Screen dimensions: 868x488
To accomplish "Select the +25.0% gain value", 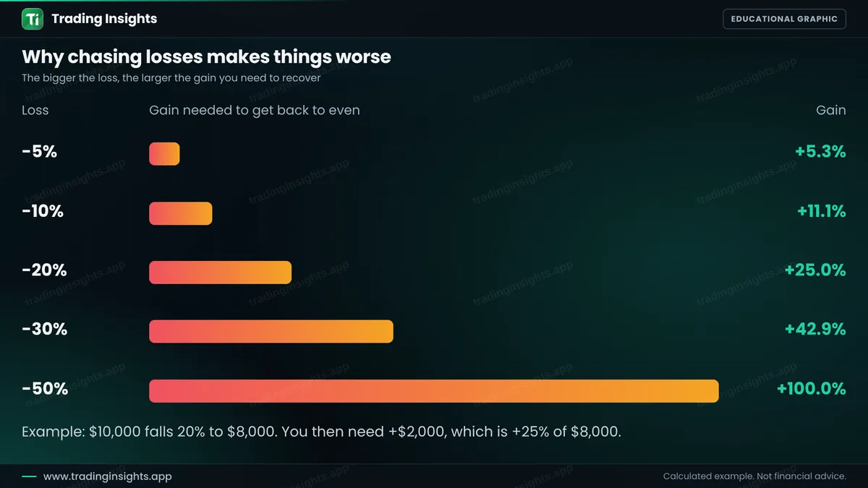I will tap(815, 270).
